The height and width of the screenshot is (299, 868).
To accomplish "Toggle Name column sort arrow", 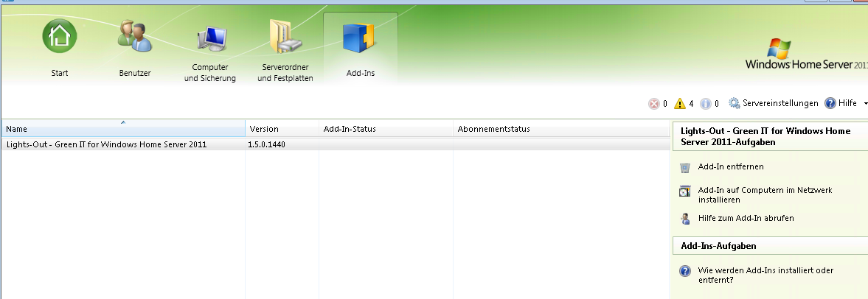I will point(123,122).
